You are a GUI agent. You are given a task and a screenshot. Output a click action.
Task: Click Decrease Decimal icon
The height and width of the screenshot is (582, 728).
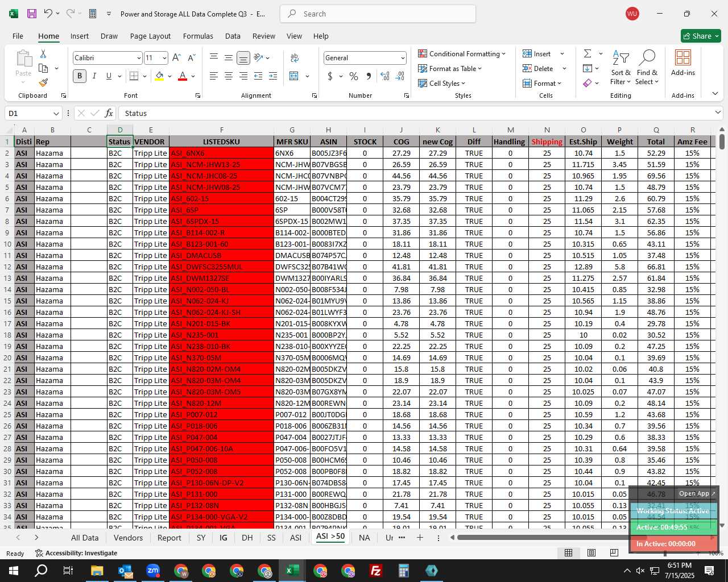tap(400, 76)
